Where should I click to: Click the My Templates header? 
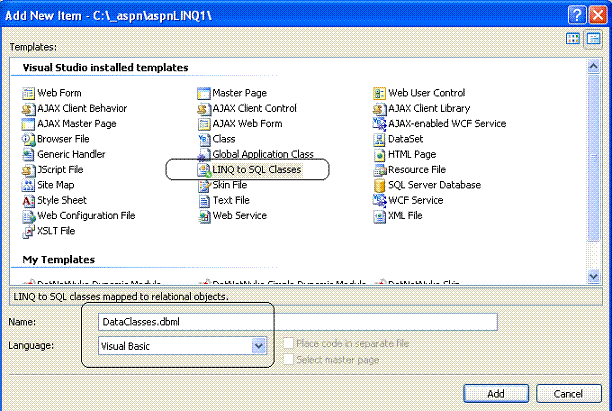point(59,260)
